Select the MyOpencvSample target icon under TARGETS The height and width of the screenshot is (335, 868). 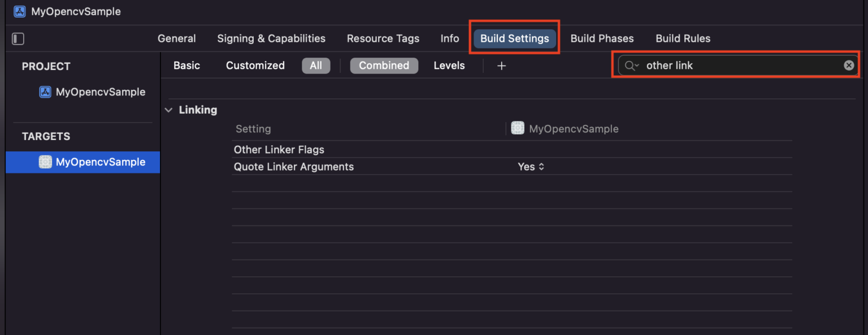(45, 162)
